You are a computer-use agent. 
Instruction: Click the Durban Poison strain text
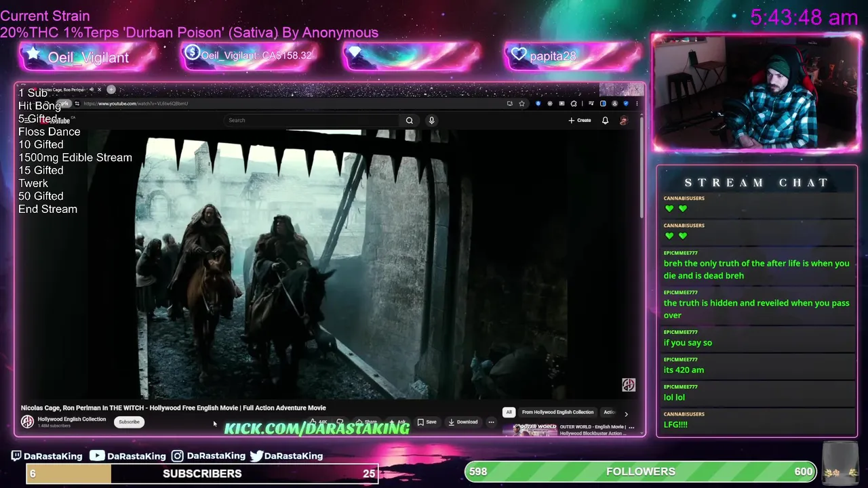pos(190,33)
